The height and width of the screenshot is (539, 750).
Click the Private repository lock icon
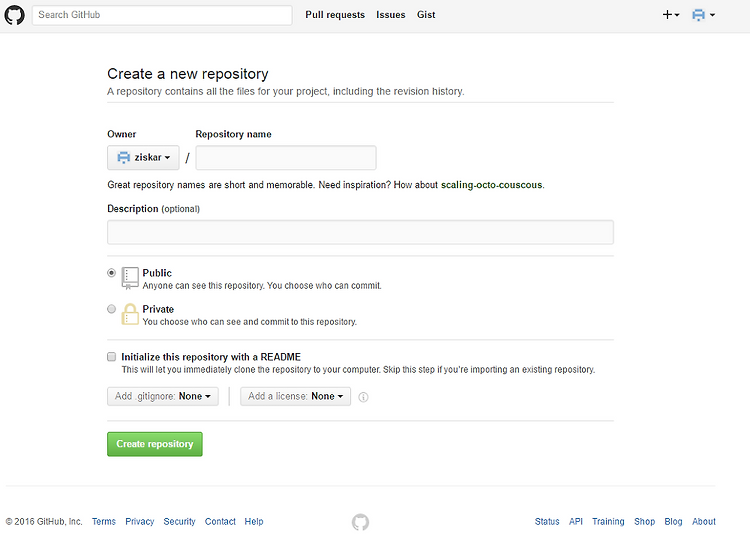pyautogui.click(x=130, y=314)
